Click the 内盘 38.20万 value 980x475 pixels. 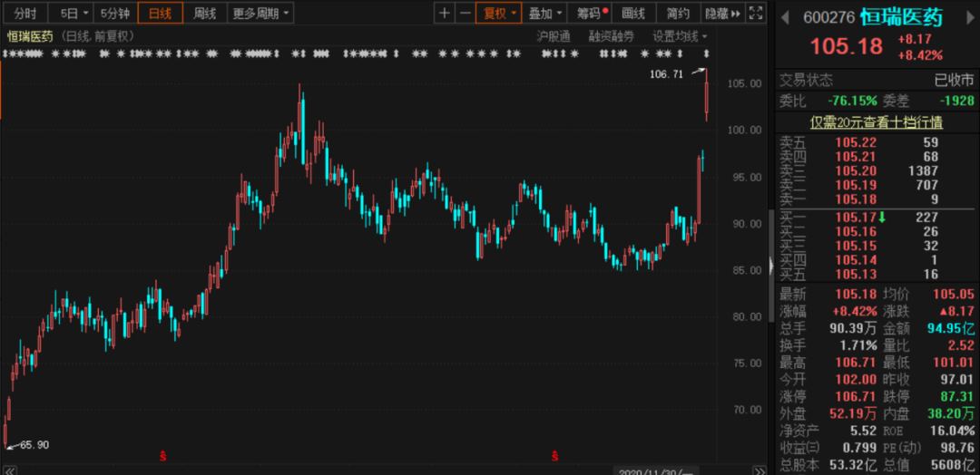[x=950, y=413]
